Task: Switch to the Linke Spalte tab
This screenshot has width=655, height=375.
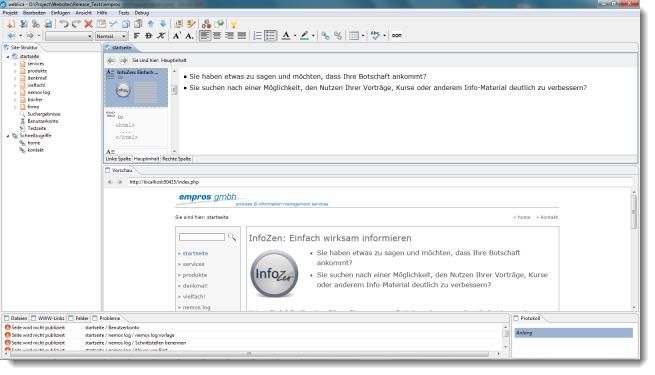Action: tap(118, 159)
